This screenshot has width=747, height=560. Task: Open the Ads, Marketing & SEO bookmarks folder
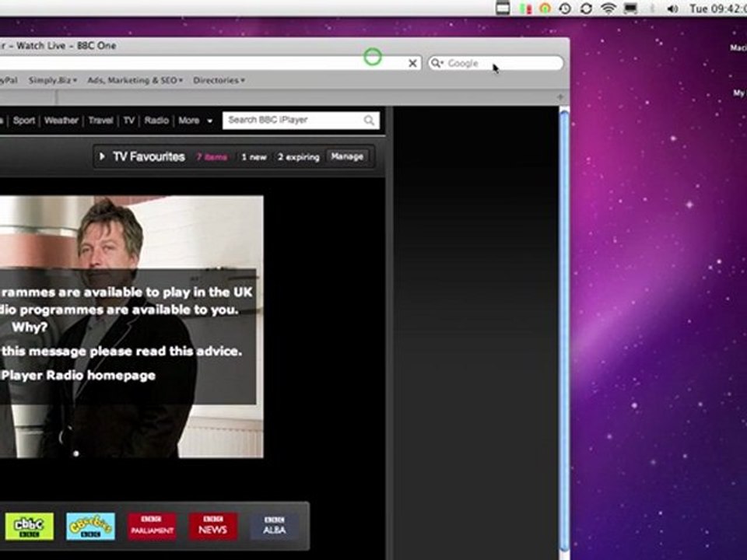coord(135,80)
